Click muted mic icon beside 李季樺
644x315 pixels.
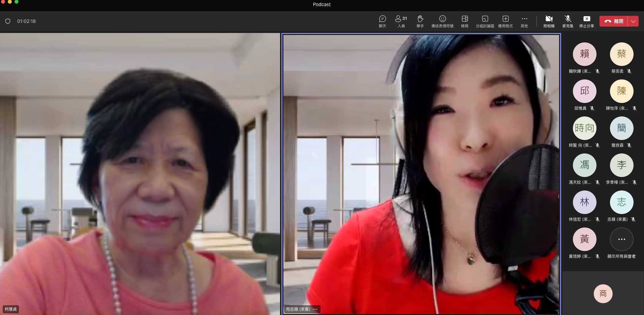point(635,182)
